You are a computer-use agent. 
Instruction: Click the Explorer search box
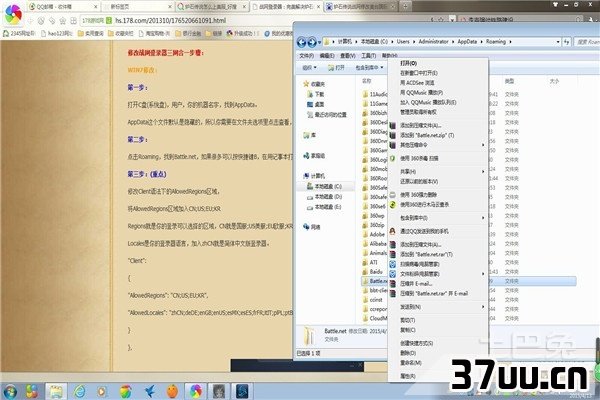pos(587,42)
